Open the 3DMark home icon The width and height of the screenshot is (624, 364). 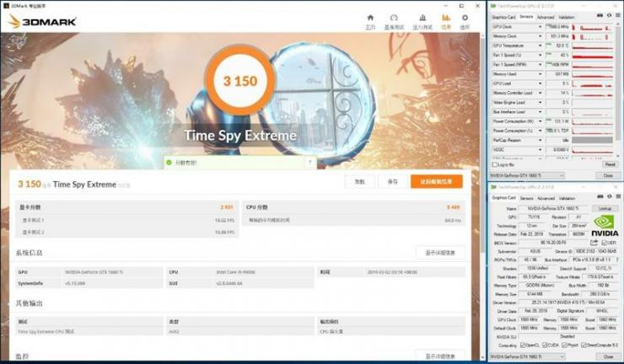click(x=370, y=21)
